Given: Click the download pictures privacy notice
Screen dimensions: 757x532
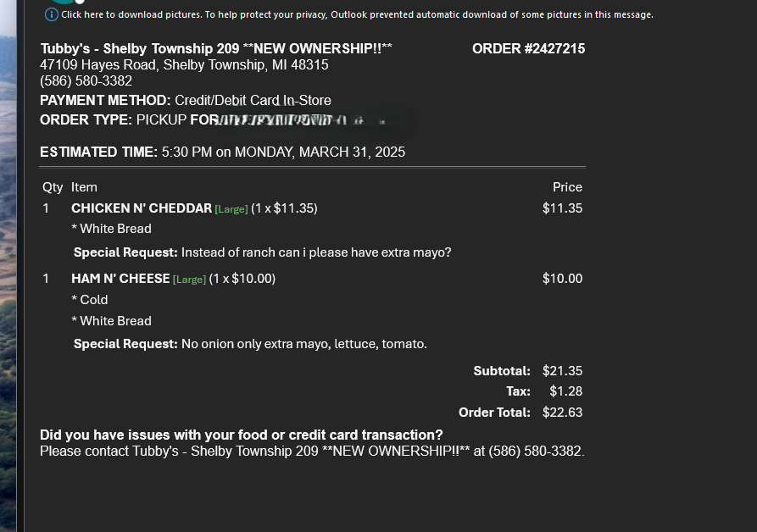Looking at the screenshot, I should pyautogui.click(x=356, y=14).
